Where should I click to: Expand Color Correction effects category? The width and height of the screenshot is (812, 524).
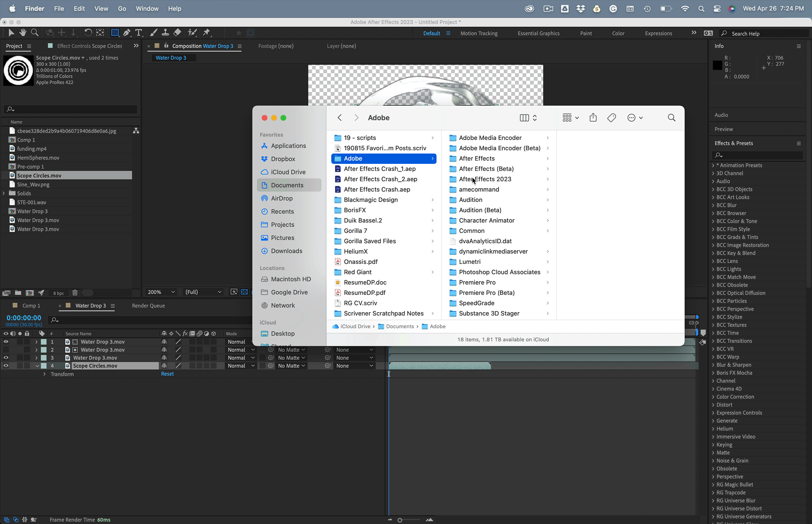[713, 397]
